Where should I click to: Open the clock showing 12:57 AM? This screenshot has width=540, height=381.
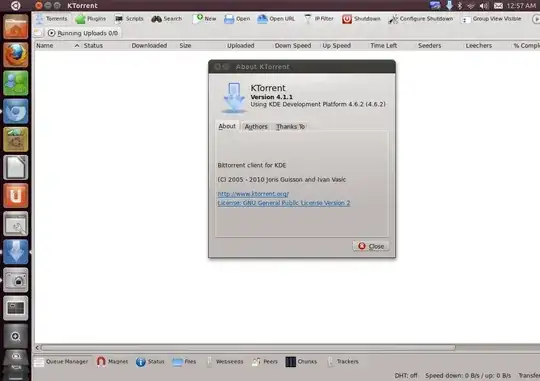521,6
